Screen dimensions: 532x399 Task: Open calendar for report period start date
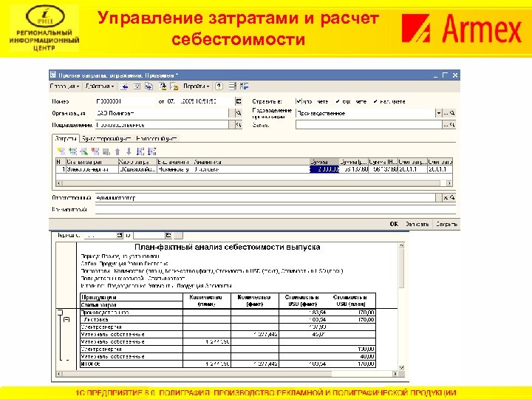[x=120, y=235]
